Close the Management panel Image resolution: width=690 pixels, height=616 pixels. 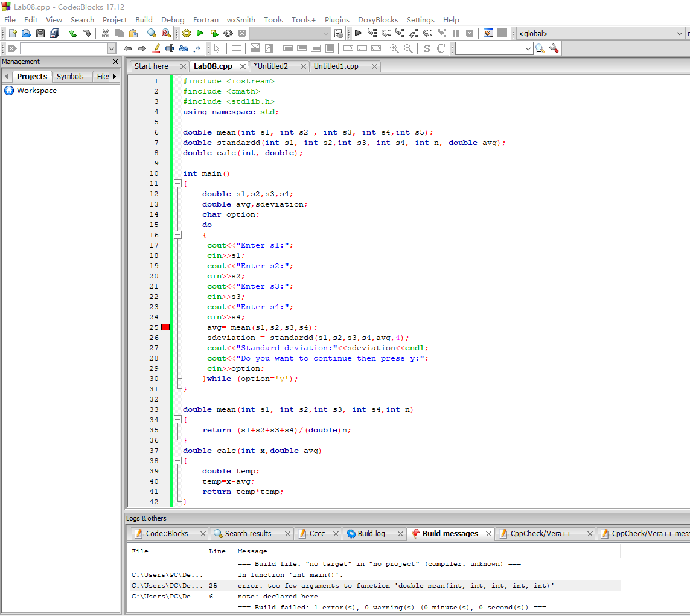point(116,62)
